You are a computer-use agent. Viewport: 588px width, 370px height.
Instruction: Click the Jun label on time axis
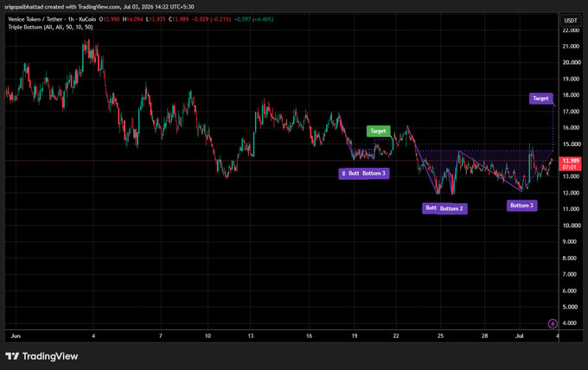(16, 336)
